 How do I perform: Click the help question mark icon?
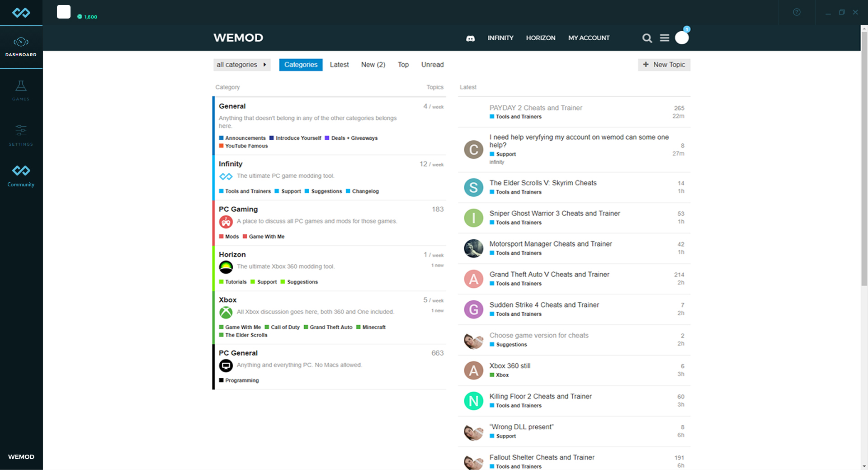797,12
